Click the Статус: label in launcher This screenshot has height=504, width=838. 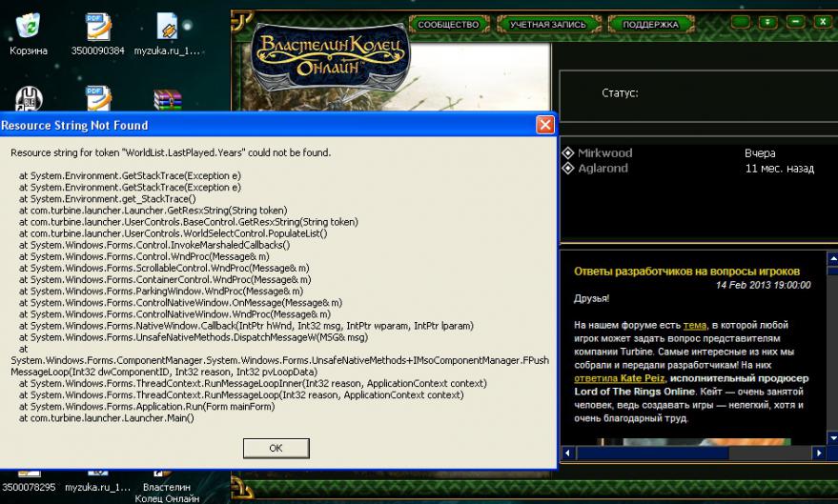point(620,93)
